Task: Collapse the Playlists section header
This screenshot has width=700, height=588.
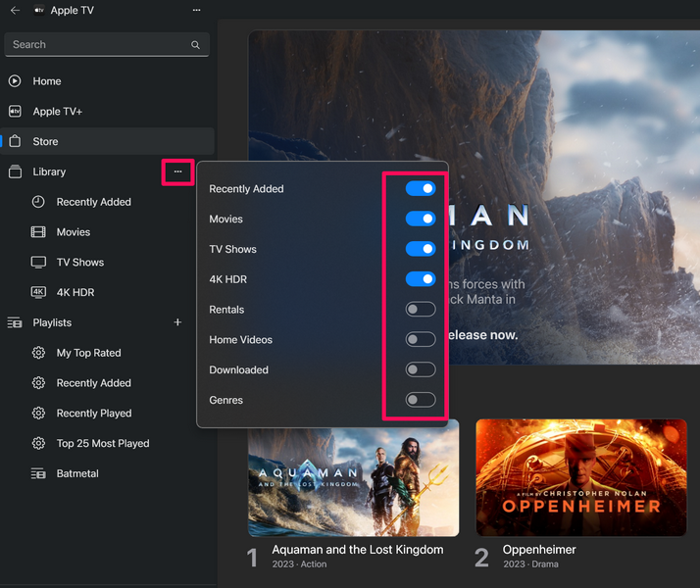Action: [52, 322]
